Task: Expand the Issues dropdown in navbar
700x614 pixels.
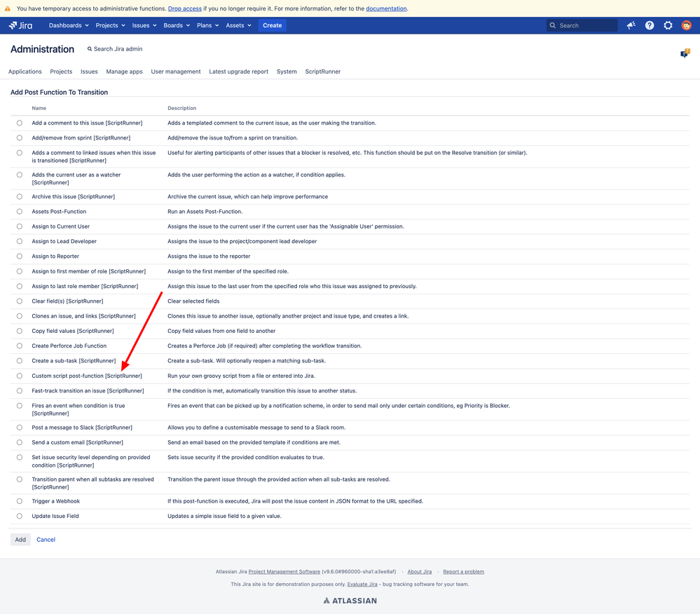Action: 144,25
